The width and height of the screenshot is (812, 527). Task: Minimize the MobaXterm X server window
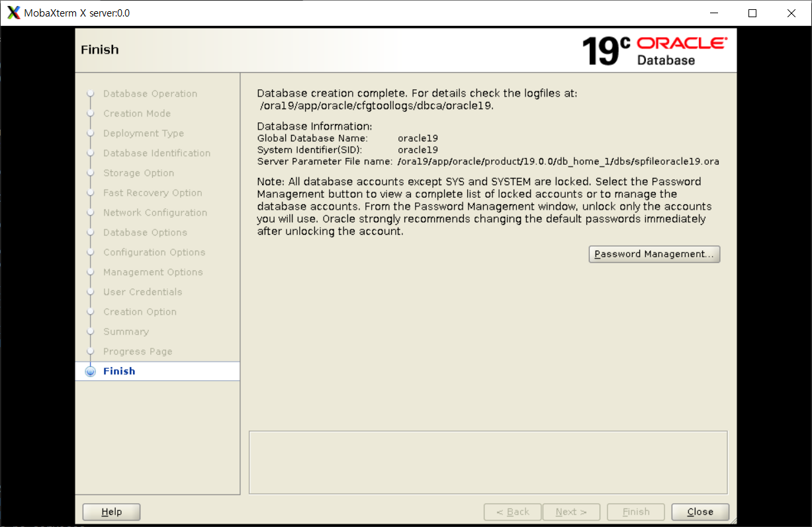[713, 13]
